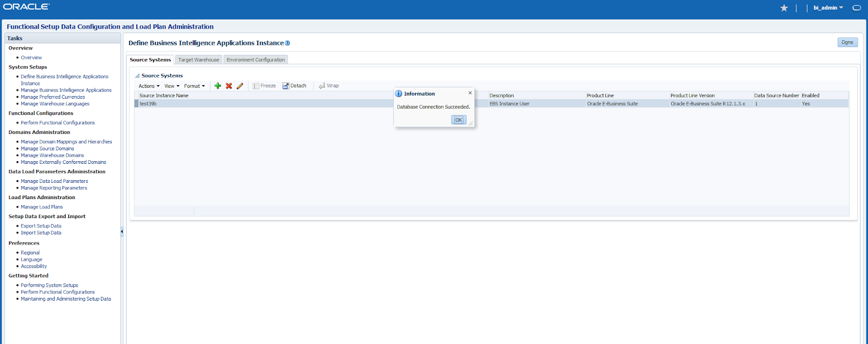
Task: Click the Done button
Action: click(x=847, y=42)
